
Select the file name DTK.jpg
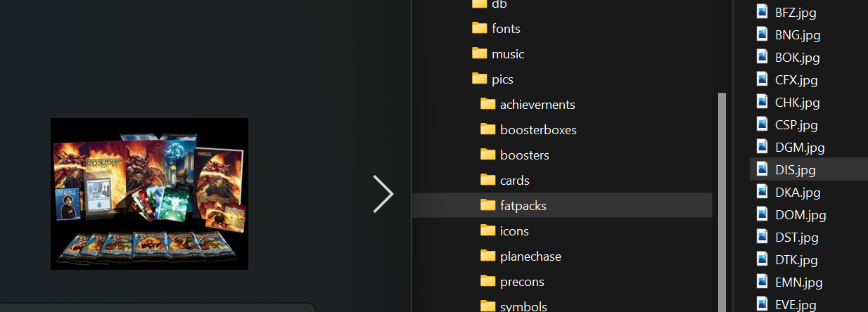796,259
